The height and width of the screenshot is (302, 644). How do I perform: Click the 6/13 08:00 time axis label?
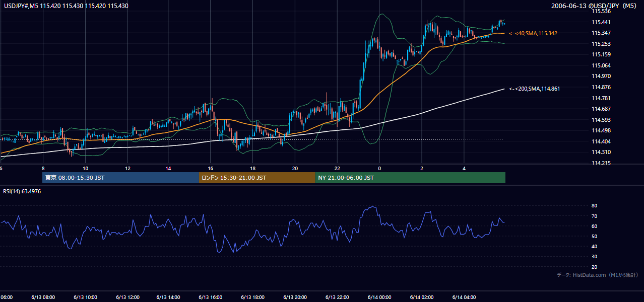pyautogui.click(x=43, y=297)
